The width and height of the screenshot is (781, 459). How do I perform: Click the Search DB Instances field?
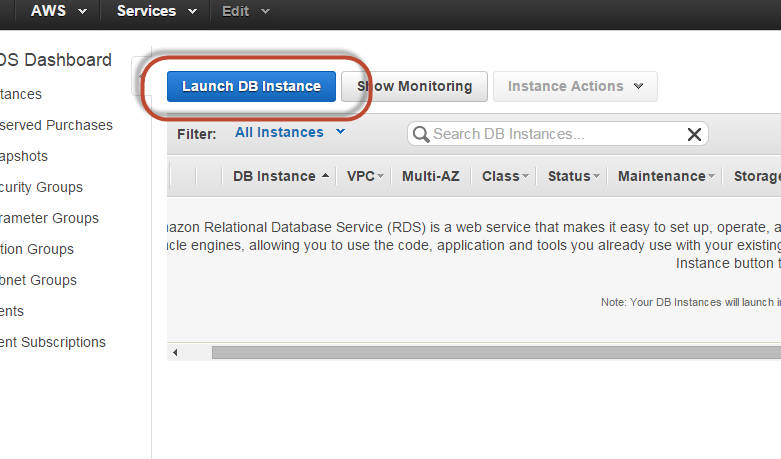coord(558,134)
